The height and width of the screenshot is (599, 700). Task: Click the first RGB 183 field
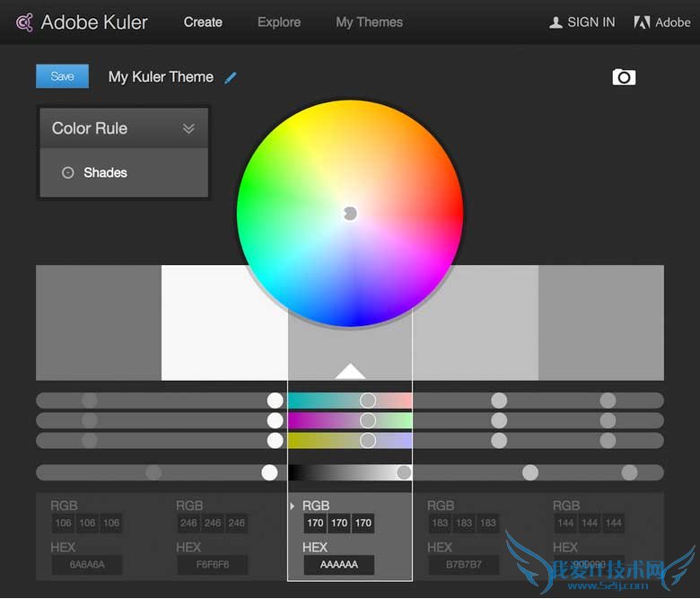tap(440, 523)
